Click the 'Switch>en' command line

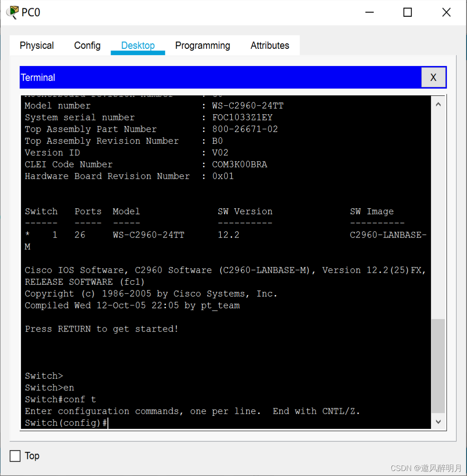pyautogui.click(x=50, y=387)
